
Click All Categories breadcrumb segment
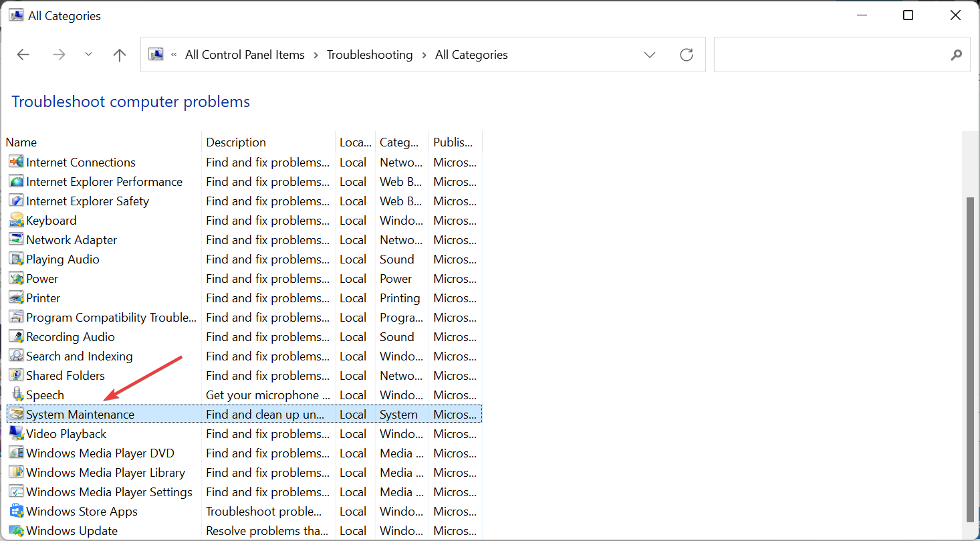point(471,55)
